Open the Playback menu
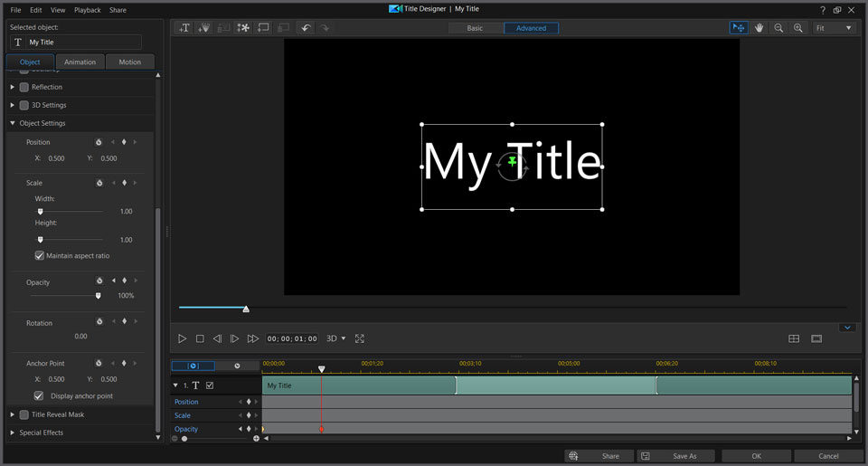The width and height of the screenshot is (868, 466). click(x=88, y=10)
